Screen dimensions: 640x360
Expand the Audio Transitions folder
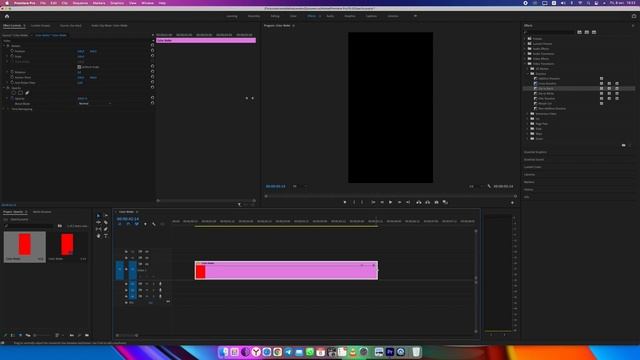point(525,53)
